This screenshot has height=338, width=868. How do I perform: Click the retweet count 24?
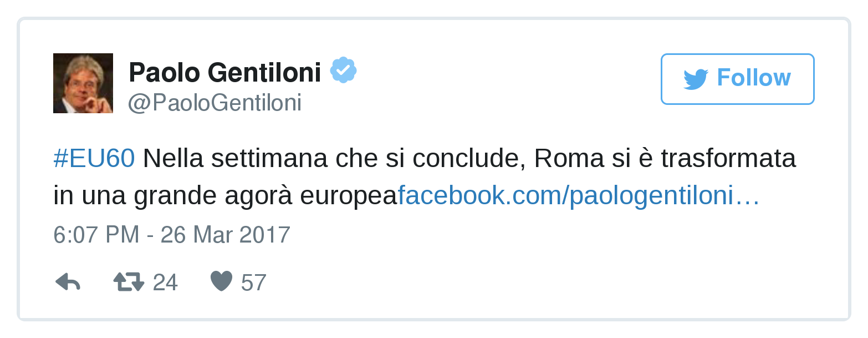tap(165, 283)
